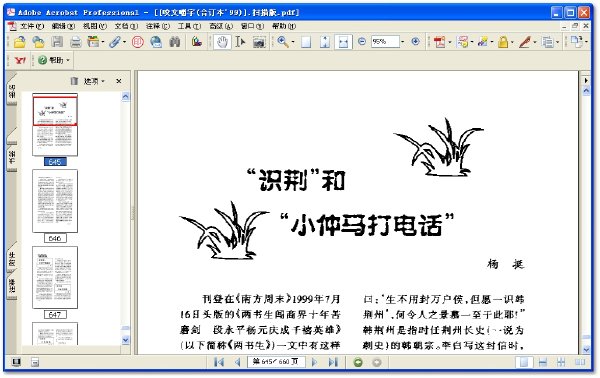
Task: Go to next page button
Action: [315, 362]
